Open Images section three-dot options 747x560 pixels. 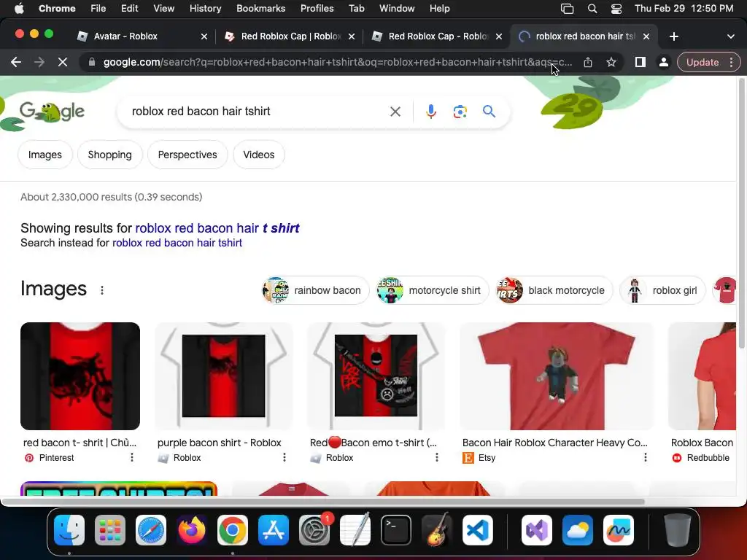click(x=102, y=290)
